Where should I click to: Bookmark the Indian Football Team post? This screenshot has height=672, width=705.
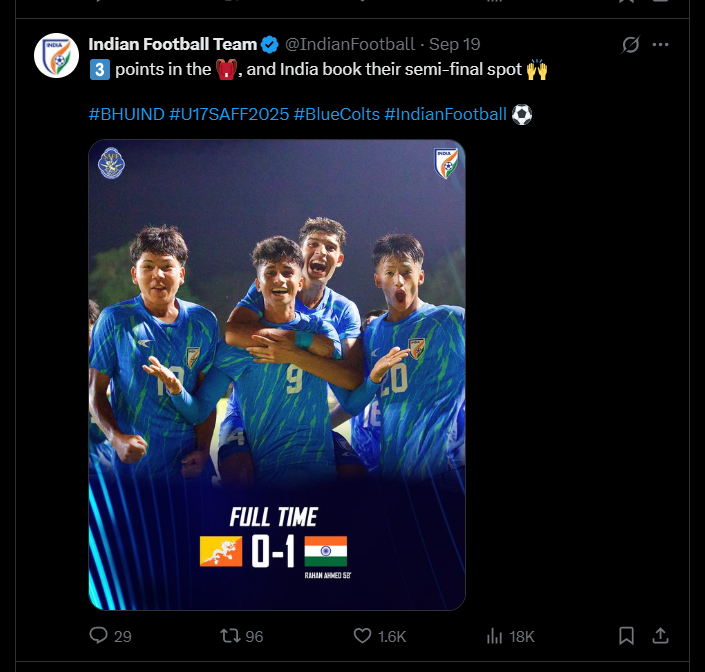coord(626,636)
